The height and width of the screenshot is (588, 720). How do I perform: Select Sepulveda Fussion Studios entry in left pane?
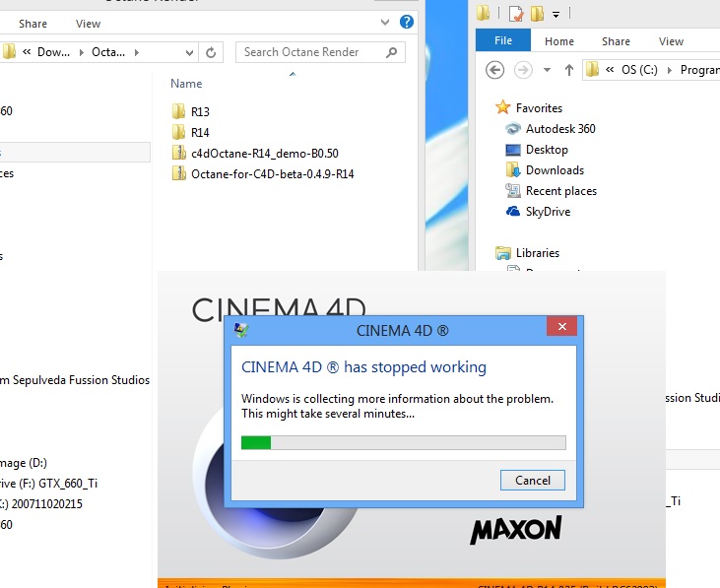pos(75,380)
